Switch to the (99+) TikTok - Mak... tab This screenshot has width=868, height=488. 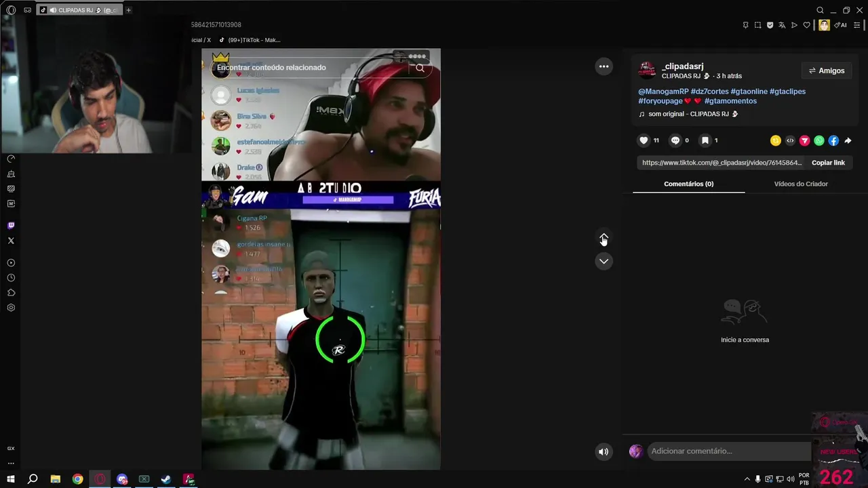pyautogui.click(x=250, y=40)
